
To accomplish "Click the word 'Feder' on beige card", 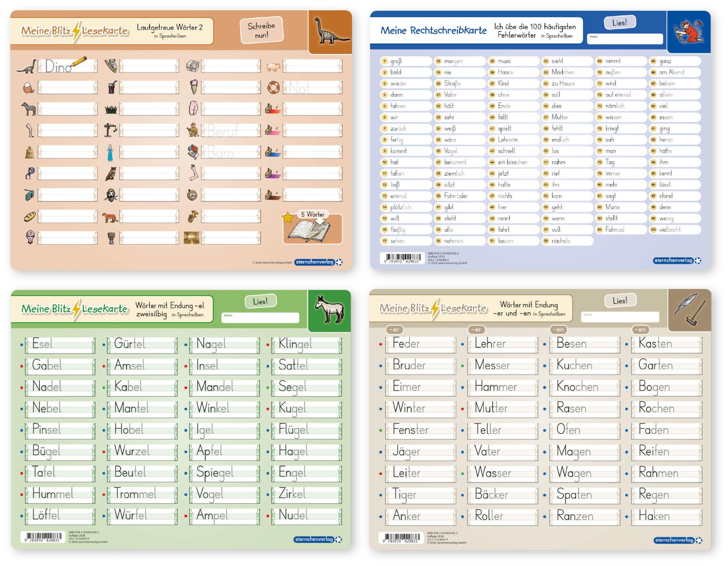I will point(406,343).
